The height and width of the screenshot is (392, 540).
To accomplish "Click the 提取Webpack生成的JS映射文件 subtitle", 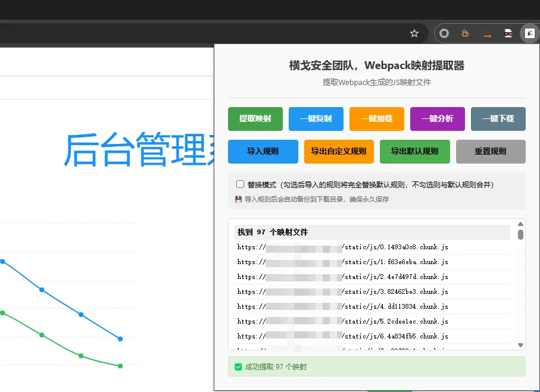I will 377,82.
